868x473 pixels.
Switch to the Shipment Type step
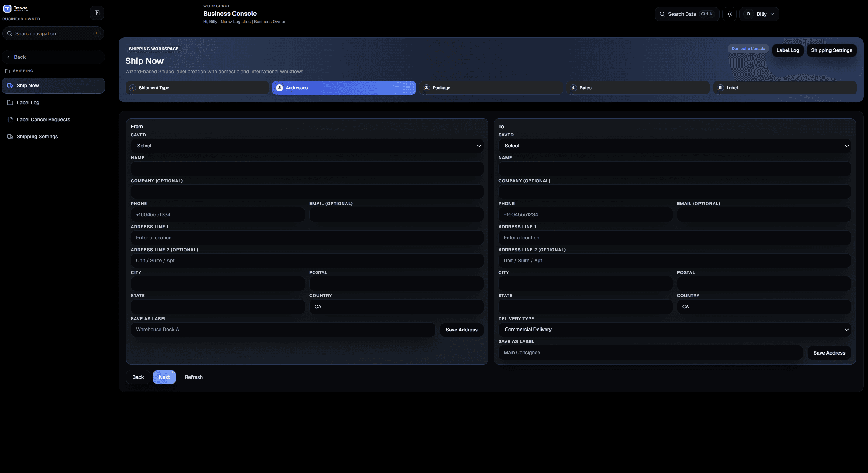pyautogui.click(x=197, y=88)
